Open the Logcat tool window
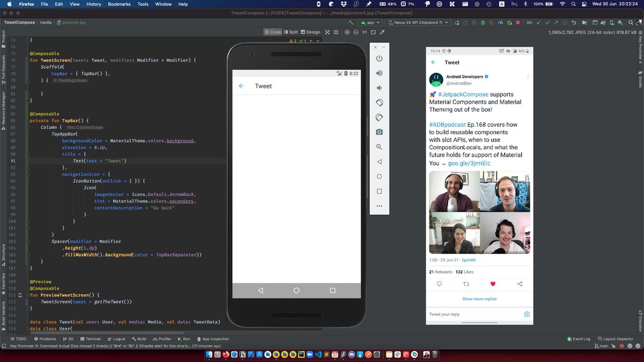Image resolution: width=644 pixels, height=362 pixels. 116,339
